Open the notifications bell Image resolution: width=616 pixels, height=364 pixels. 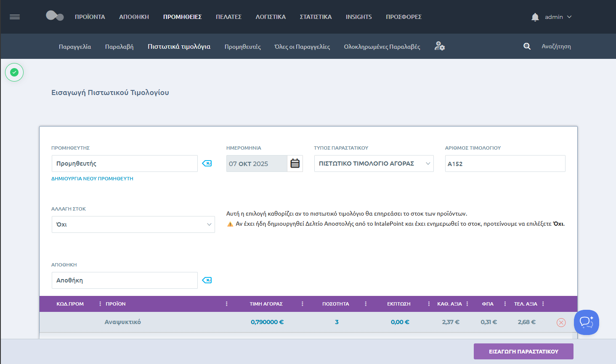(x=535, y=17)
